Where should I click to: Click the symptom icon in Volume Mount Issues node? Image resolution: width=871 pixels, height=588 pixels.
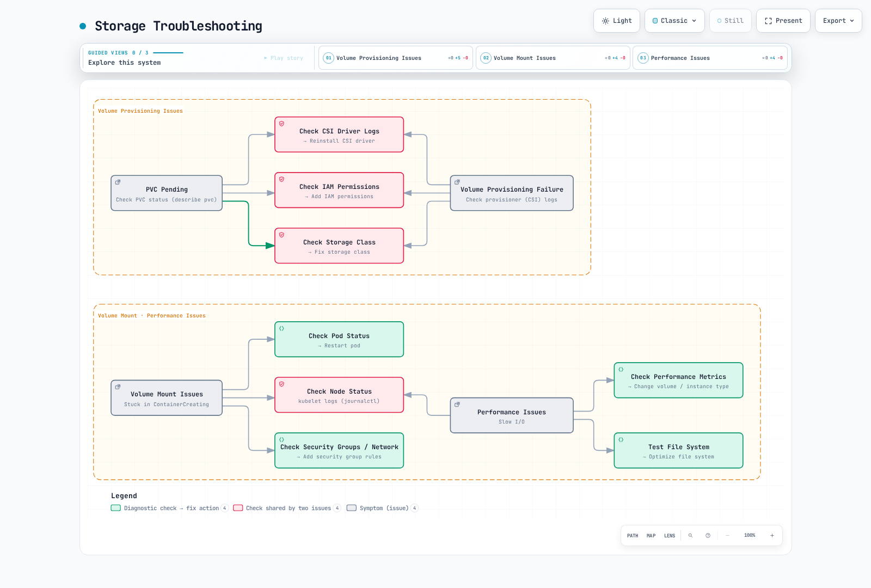pos(118,387)
